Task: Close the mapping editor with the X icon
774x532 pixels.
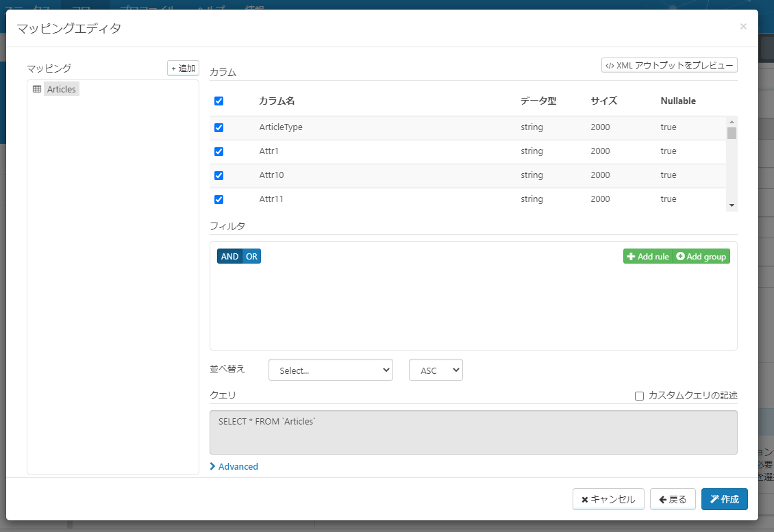Action: (743, 27)
